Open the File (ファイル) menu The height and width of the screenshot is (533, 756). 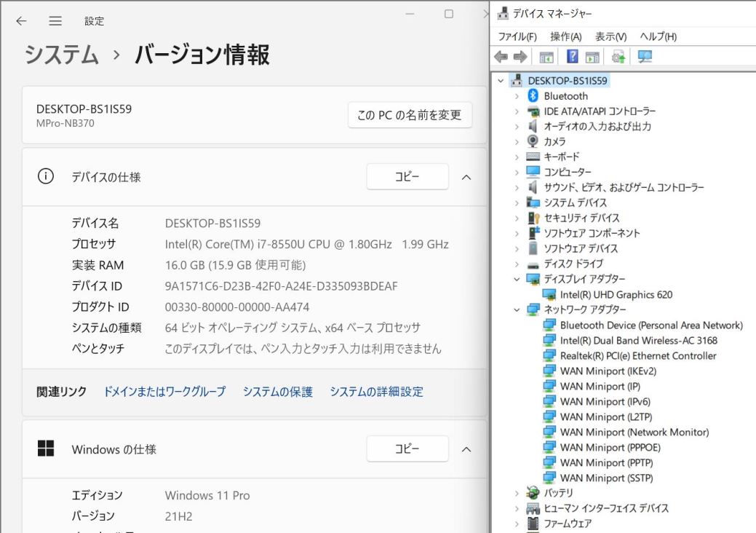[x=517, y=36]
